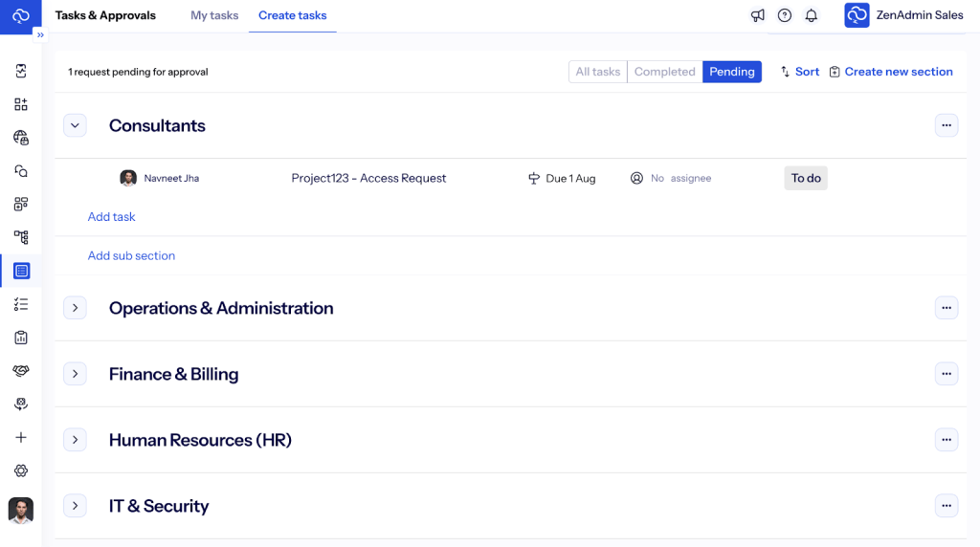Image resolution: width=980 pixels, height=547 pixels.
Task: Open the handshake icon in sidebar
Action: pyautogui.click(x=21, y=371)
